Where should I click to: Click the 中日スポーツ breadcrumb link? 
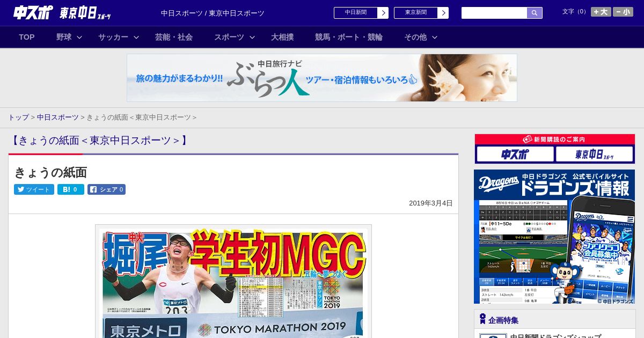pos(57,117)
